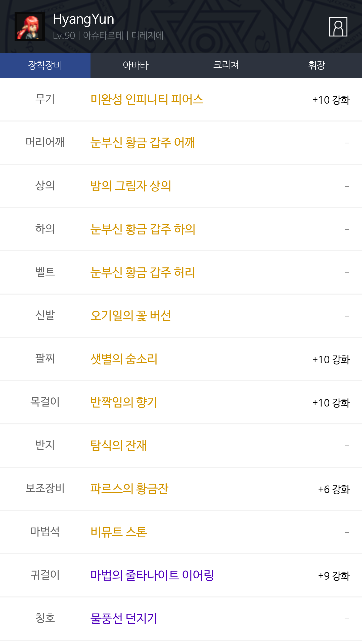Screen dimensions: 362x644
Task: View 물풍선 던지기 title
Action: tap(124, 619)
